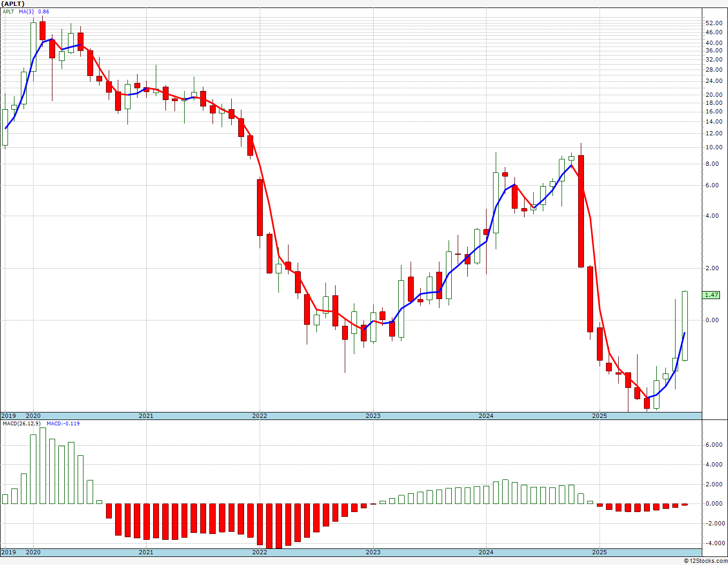Select the 46.00 price axis label
This screenshot has width=728, height=565.
click(x=714, y=32)
